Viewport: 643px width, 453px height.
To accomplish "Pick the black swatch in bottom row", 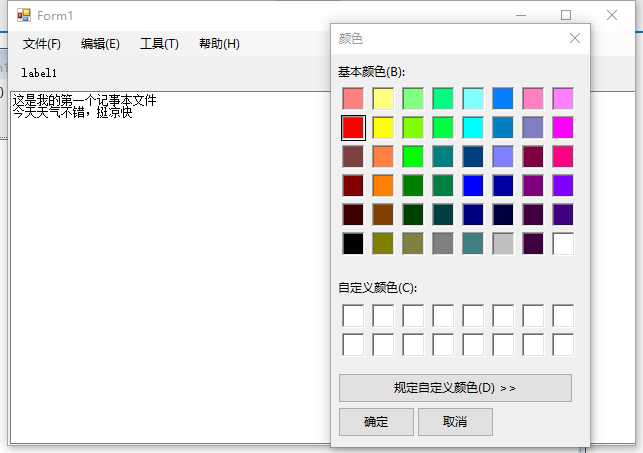I will [353, 244].
